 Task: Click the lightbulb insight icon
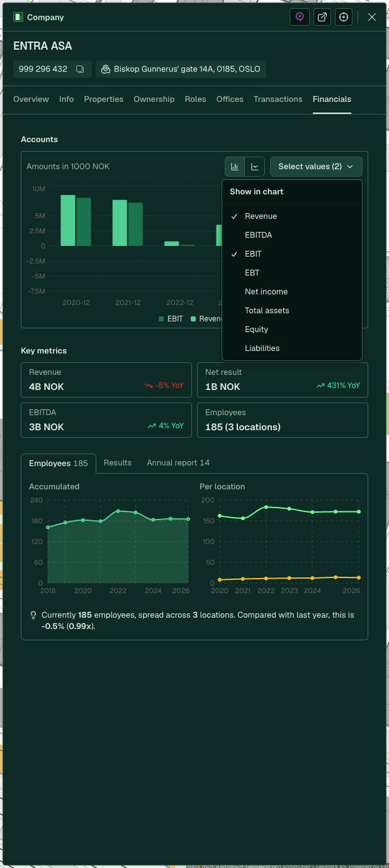click(x=33, y=615)
